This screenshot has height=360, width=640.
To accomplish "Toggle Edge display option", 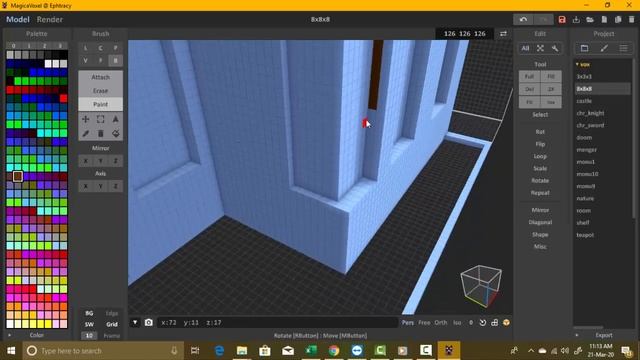I will point(112,313).
